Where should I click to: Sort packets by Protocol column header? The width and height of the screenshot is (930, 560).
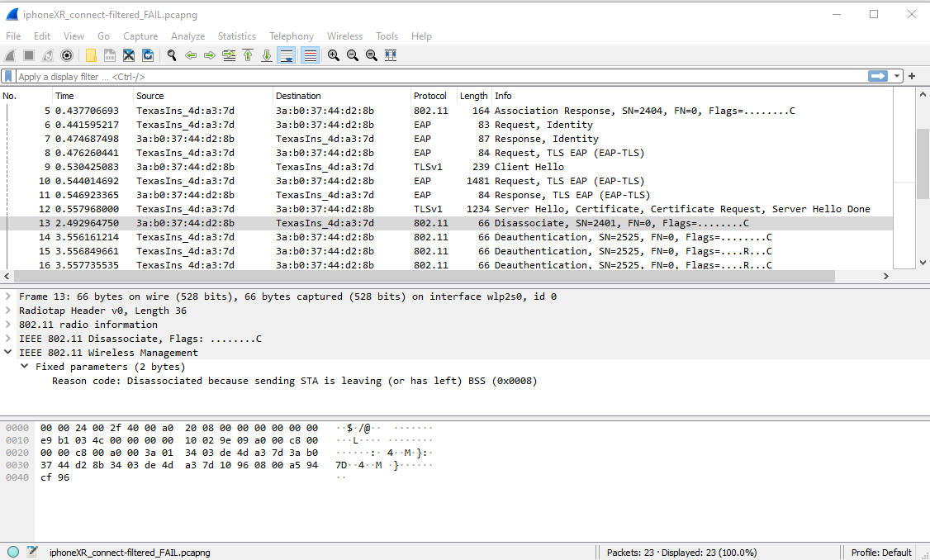[429, 96]
